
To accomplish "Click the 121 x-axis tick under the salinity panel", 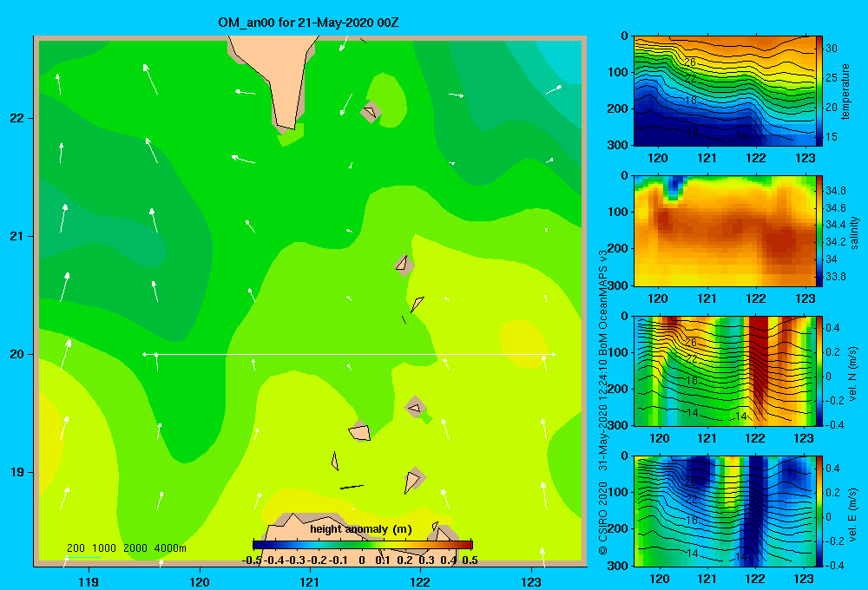I will pos(707,298).
